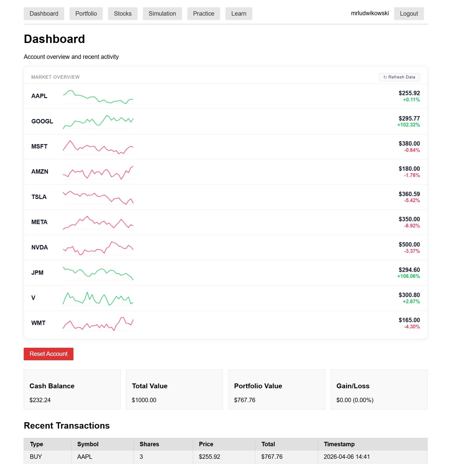This screenshot has height=476, width=450.
Task: Click the AMZN sparkline chart
Action: pyautogui.click(x=98, y=173)
